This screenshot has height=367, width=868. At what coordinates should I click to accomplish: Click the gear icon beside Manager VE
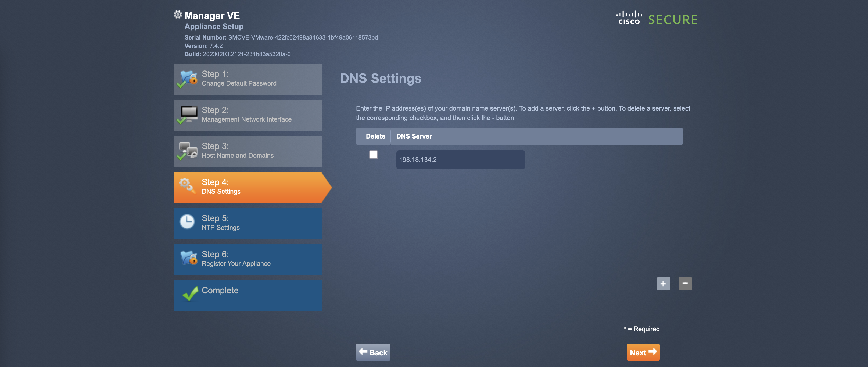(x=178, y=15)
